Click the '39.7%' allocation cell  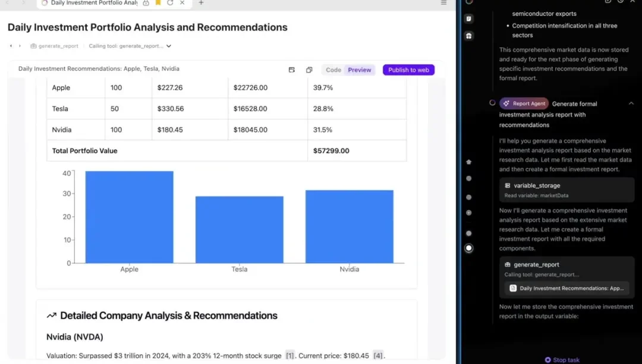323,87
